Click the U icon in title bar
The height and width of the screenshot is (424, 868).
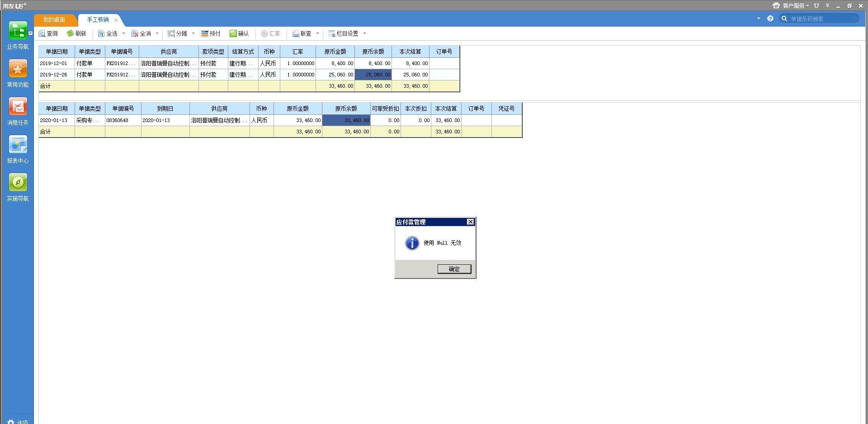(x=816, y=5)
